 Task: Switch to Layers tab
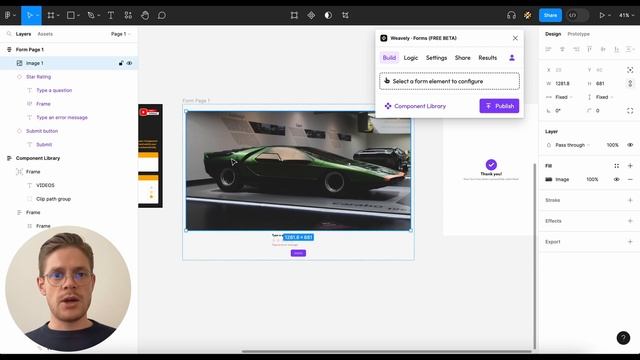pos(23,34)
